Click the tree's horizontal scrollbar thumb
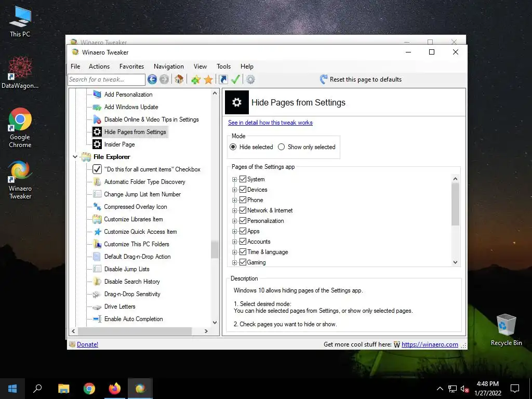 [135, 331]
